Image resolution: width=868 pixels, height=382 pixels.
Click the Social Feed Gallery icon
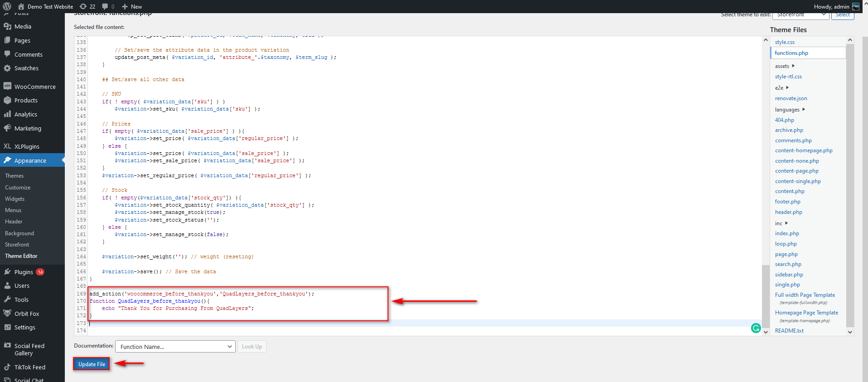coord(7,345)
